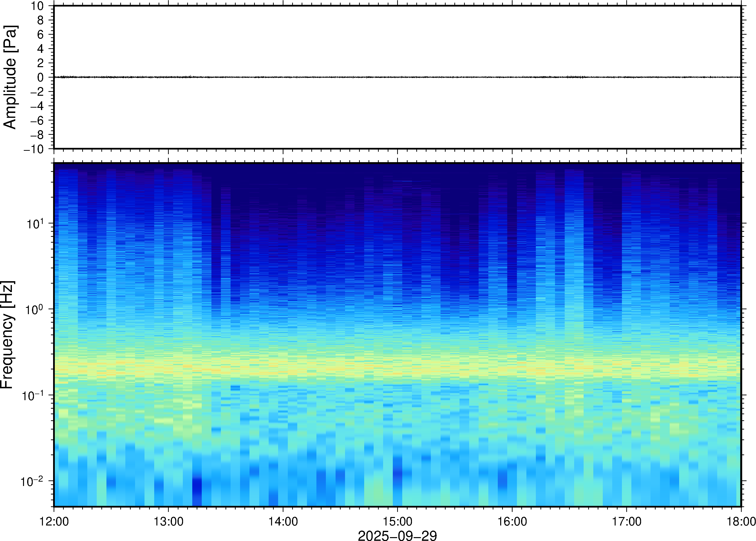756x541 pixels.
Task: Click the 6 amplitude tick label
Action: (40, 35)
